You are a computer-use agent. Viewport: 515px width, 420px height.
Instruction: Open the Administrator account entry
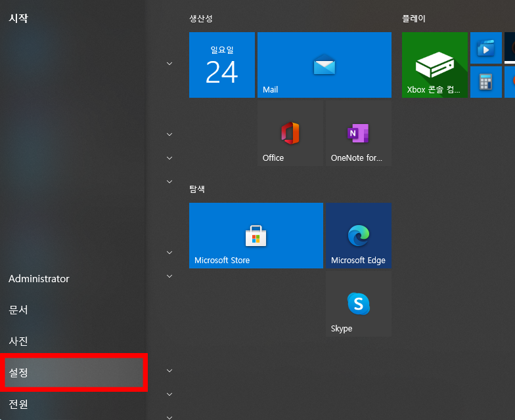(x=74, y=278)
